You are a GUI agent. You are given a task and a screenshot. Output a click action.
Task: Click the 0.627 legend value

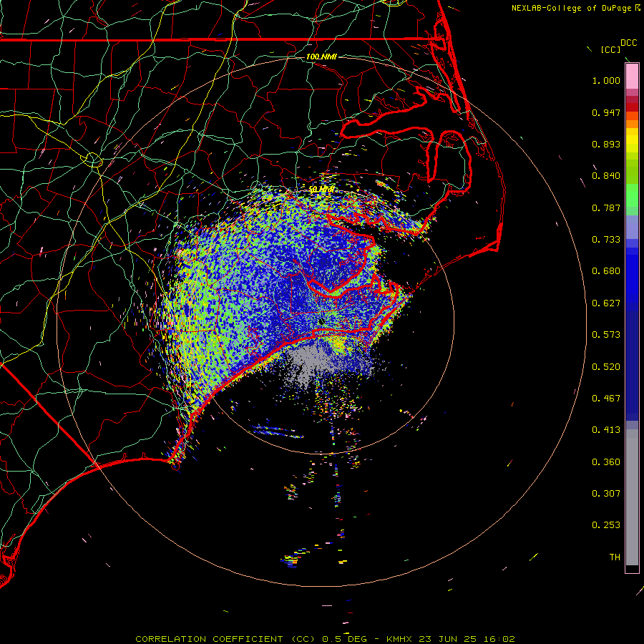[x=606, y=303]
